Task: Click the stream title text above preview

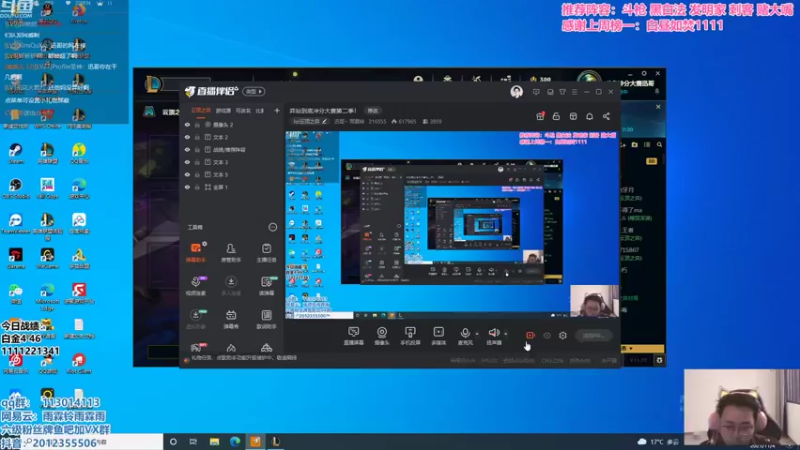Action: click(323, 111)
